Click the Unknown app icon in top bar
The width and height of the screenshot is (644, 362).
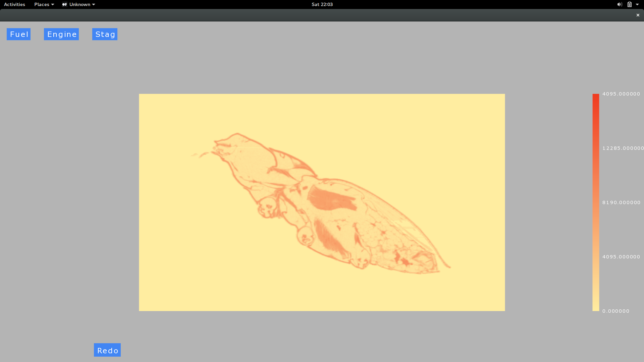[65, 4]
